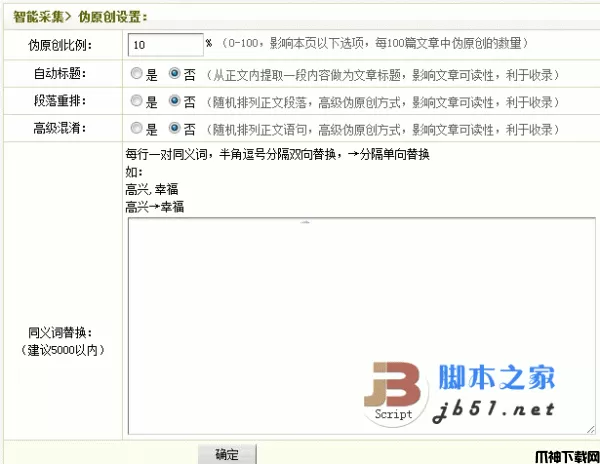The height and width of the screenshot is (464, 600).
Task: Click the 从正文内提取一段内容 description text
Action: 383,75
